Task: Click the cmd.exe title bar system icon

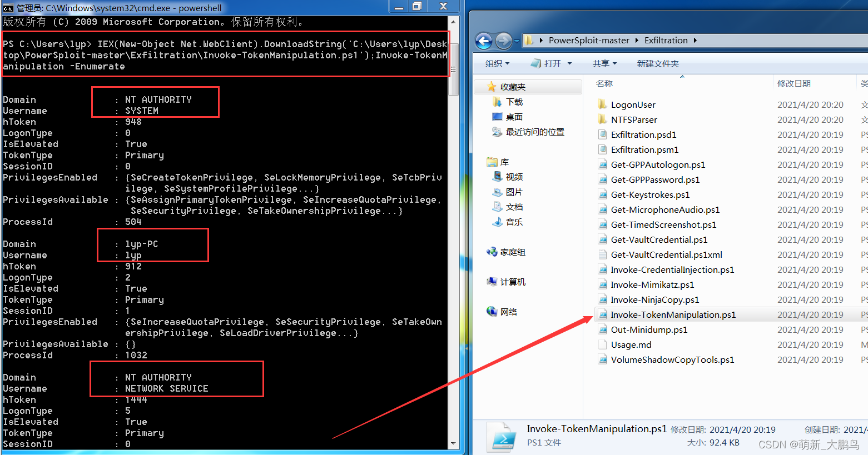Action: [x=8, y=8]
